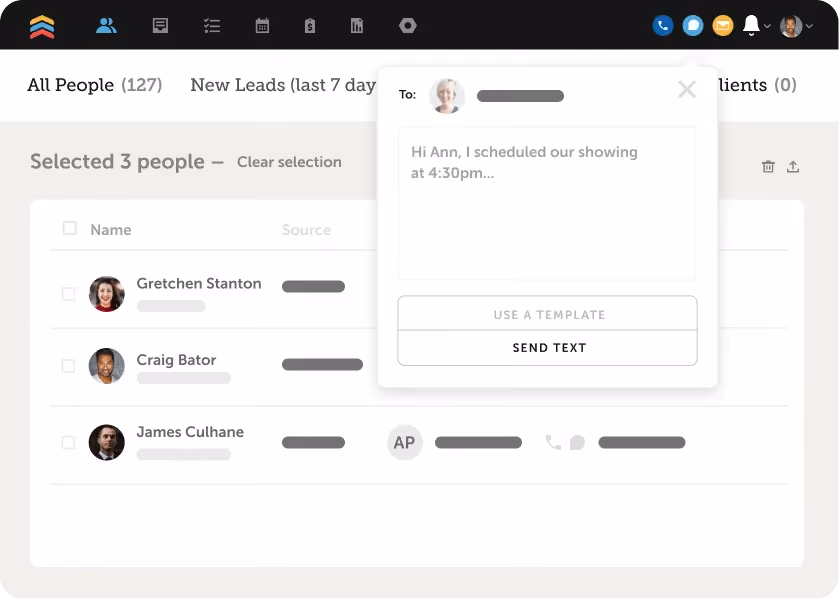Open the Deals dollar icon
Image resolution: width=839 pixels, height=599 pixels.
point(310,25)
